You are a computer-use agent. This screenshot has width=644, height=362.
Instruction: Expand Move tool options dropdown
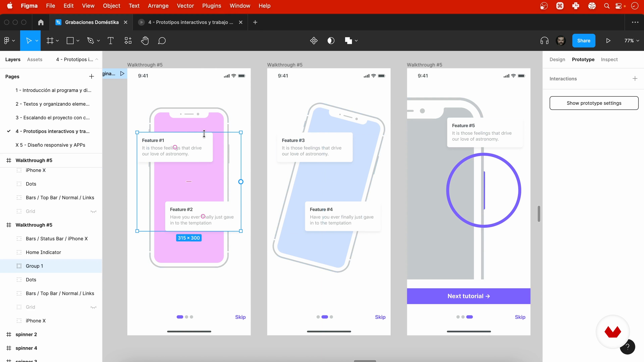click(37, 41)
